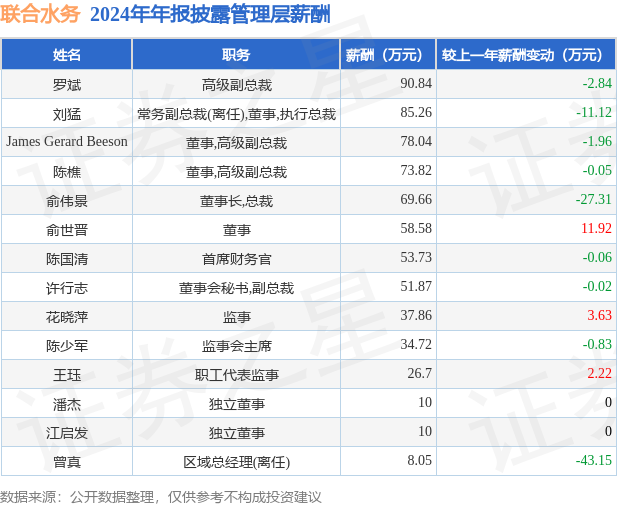Click position 董事会秘书,副总裁
The width and height of the screenshot is (617, 506).
(x=236, y=288)
